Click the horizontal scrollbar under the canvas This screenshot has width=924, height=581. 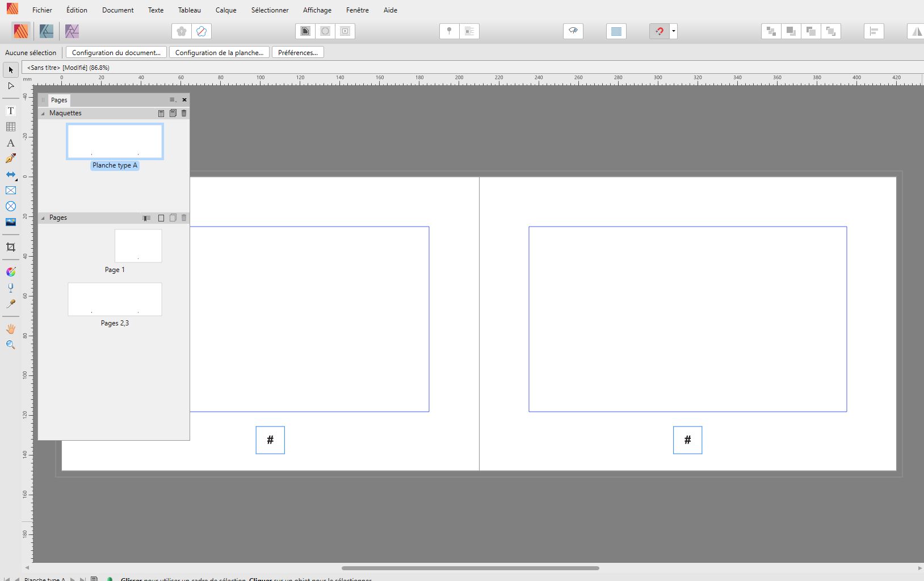coord(471,568)
